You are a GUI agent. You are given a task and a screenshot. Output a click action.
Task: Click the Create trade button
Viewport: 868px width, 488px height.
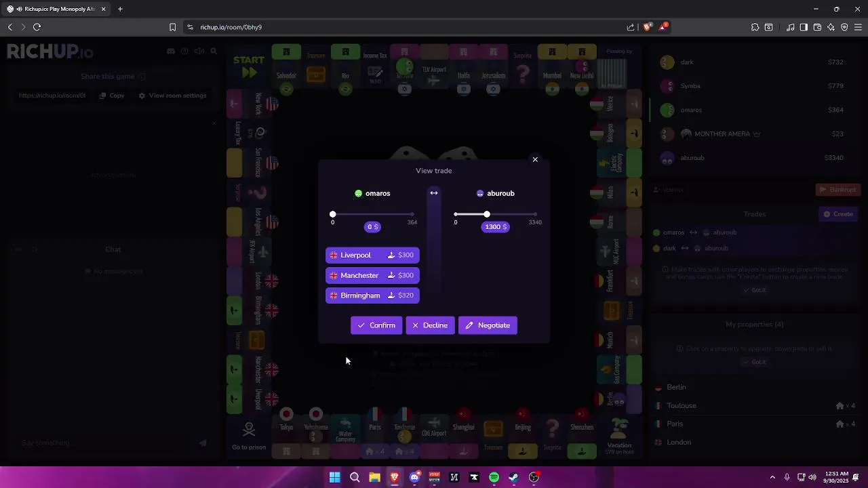click(x=839, y=214)
